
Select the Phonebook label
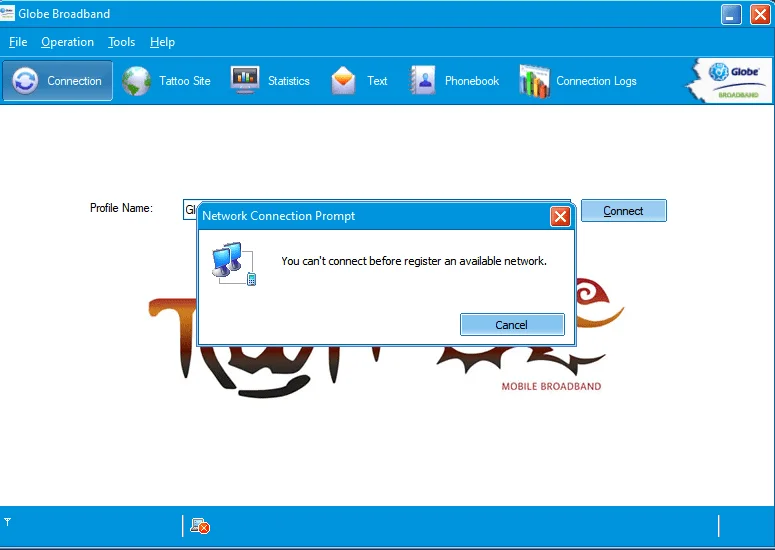[x=472, y=81]
